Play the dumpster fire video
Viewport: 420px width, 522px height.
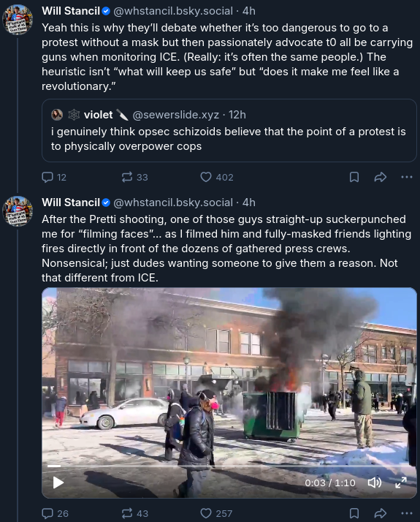pos(58,483)
